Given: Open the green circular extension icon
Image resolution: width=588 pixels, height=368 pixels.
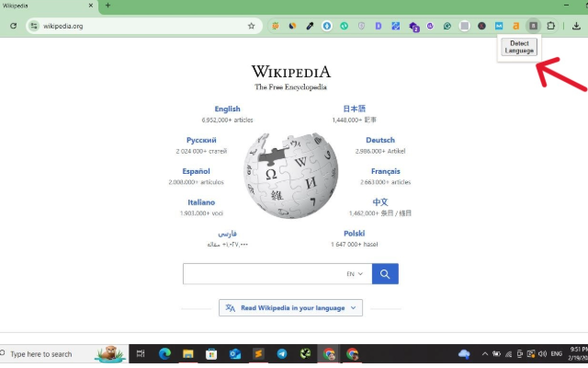Looking at the screenshot, I should point(344,26).
